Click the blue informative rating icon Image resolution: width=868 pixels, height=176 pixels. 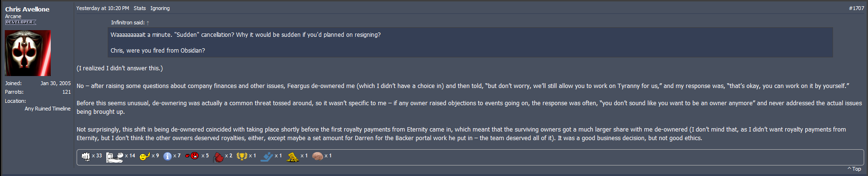pyautogui.click(x=168, y=156)
